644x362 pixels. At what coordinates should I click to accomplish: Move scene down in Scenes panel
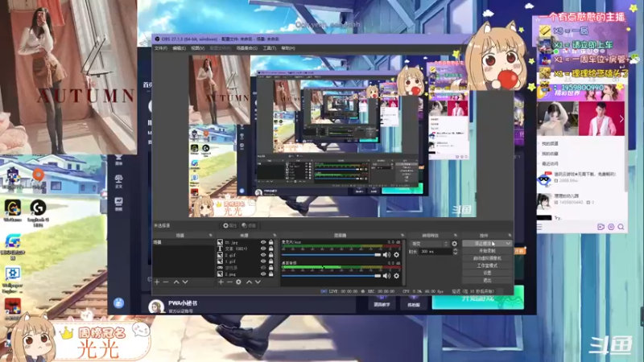[x=185, y=282]
